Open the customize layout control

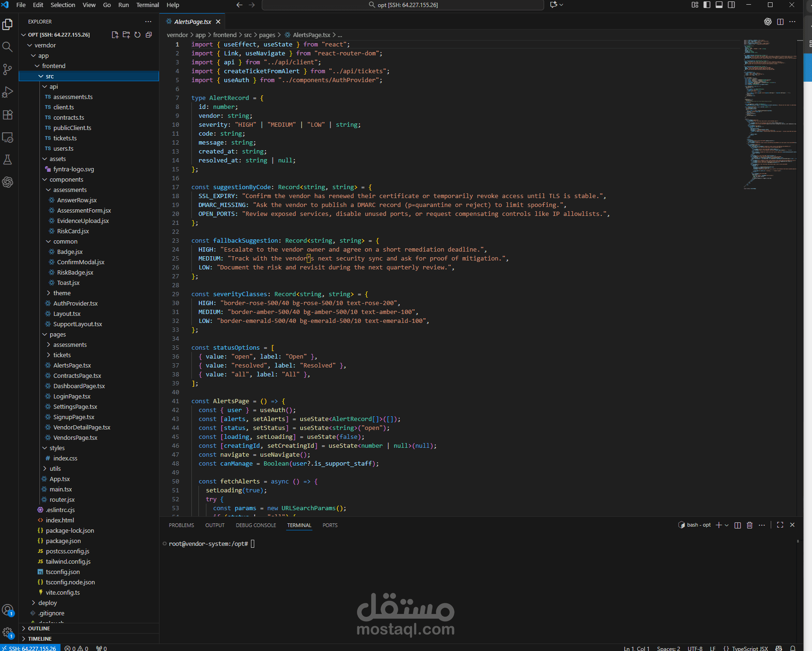click(x=695, y=5)
